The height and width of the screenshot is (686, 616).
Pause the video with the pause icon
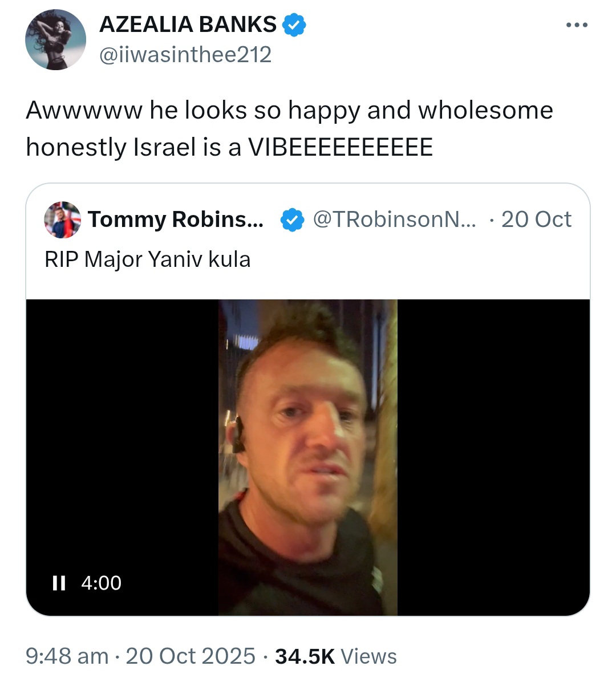point(59,583)
